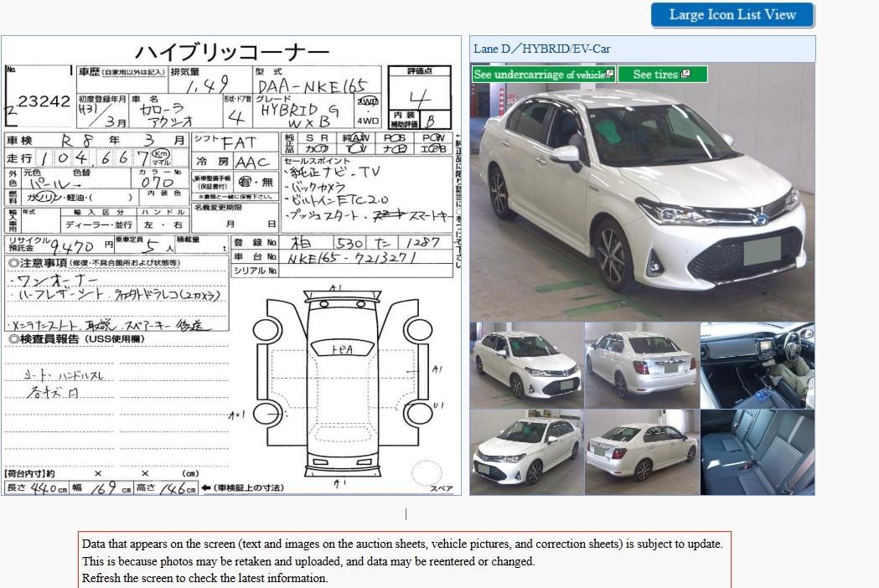Click the 'Data that appears on the screen' notice line
The height and width of the screenshot is (588, 879).
(x=402, y=544)
